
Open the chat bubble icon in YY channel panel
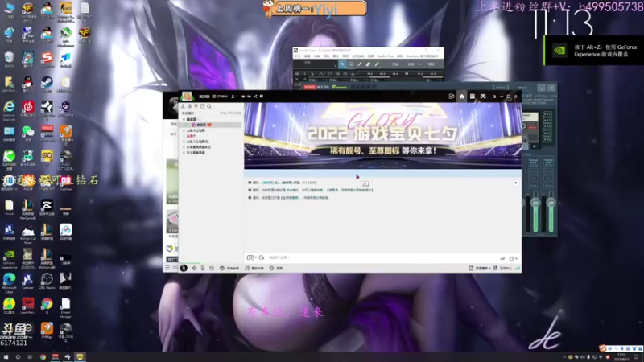(x=189, y=106)
